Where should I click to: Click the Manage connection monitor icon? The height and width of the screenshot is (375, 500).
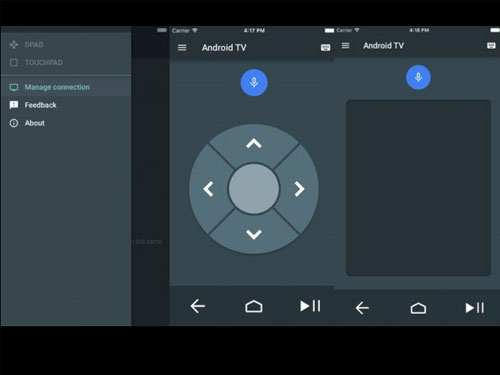click(14, 87)
